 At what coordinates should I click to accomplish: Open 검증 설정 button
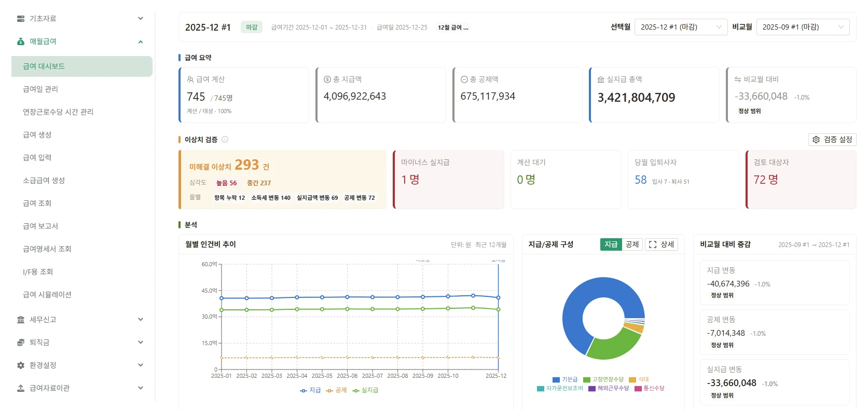coord(832,140)
